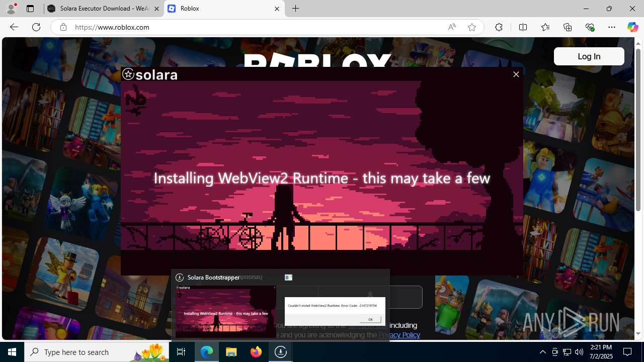Screen dimensions: 644x362
Task: Select the Roblox browser tab
Action: (224, 9)
